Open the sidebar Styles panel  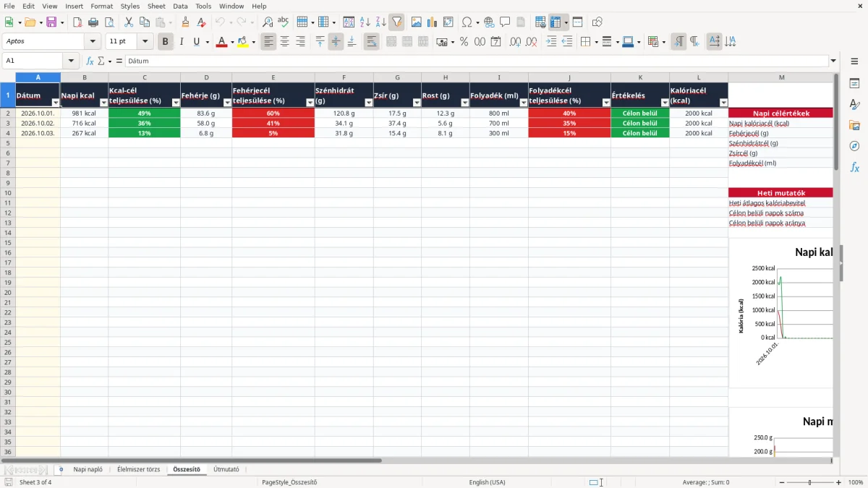tap(854, 105)
